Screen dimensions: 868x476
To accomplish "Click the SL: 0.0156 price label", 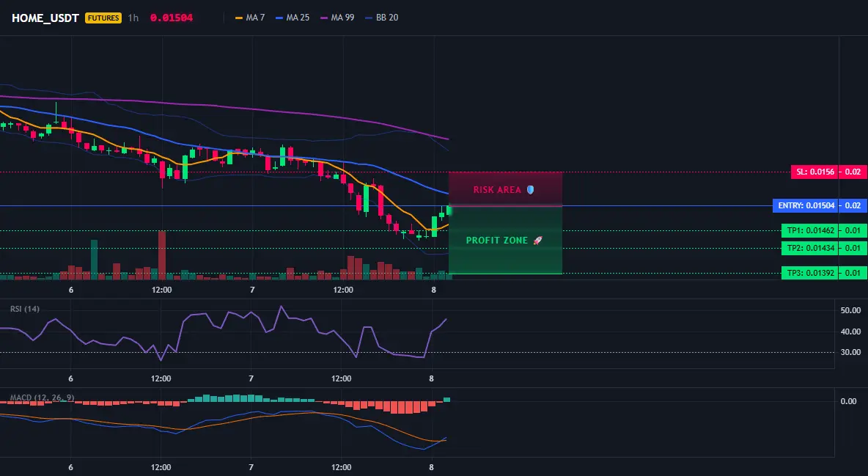I will [815, 172].
